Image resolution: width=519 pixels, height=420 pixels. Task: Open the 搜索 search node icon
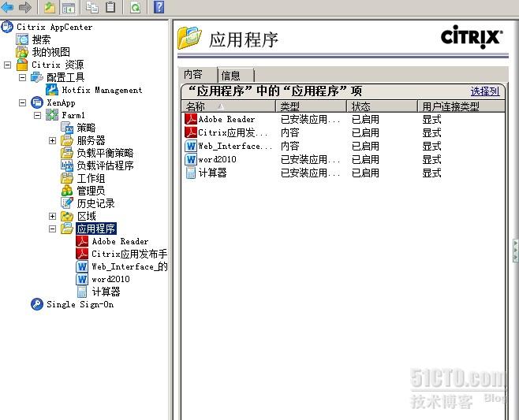tap(22, 39)
